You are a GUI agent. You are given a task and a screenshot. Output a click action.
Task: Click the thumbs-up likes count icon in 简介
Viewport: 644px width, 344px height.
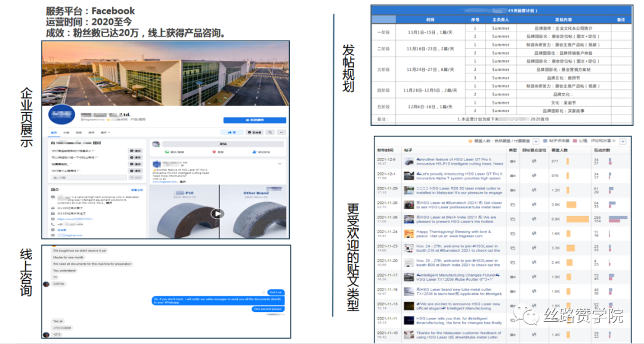click(x=53, y=208)
